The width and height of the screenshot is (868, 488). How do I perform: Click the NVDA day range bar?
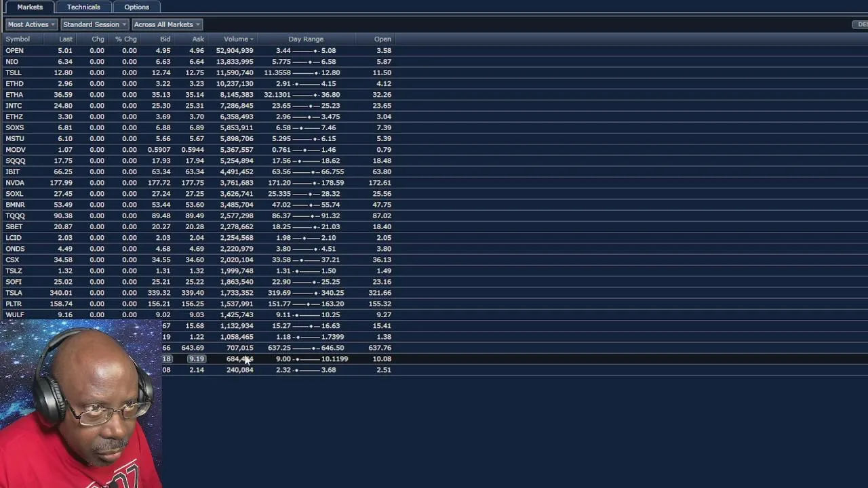click(306, 183)
